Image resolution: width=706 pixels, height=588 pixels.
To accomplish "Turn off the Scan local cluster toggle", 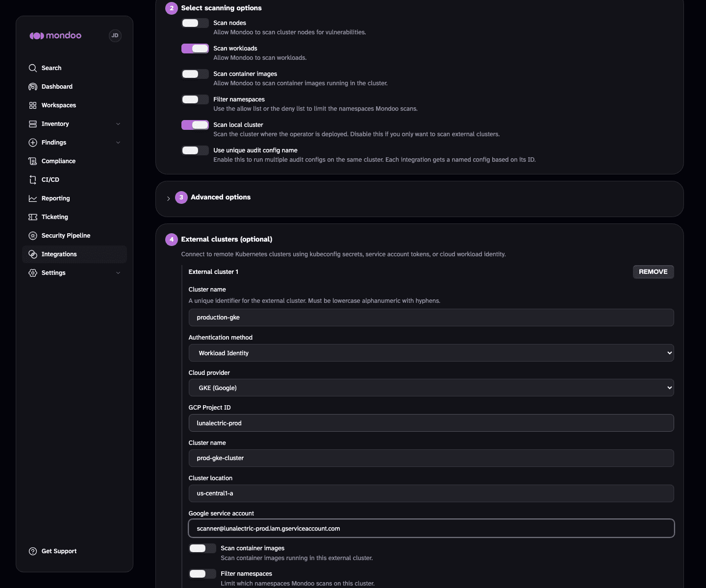I will [x=195, y=125].
